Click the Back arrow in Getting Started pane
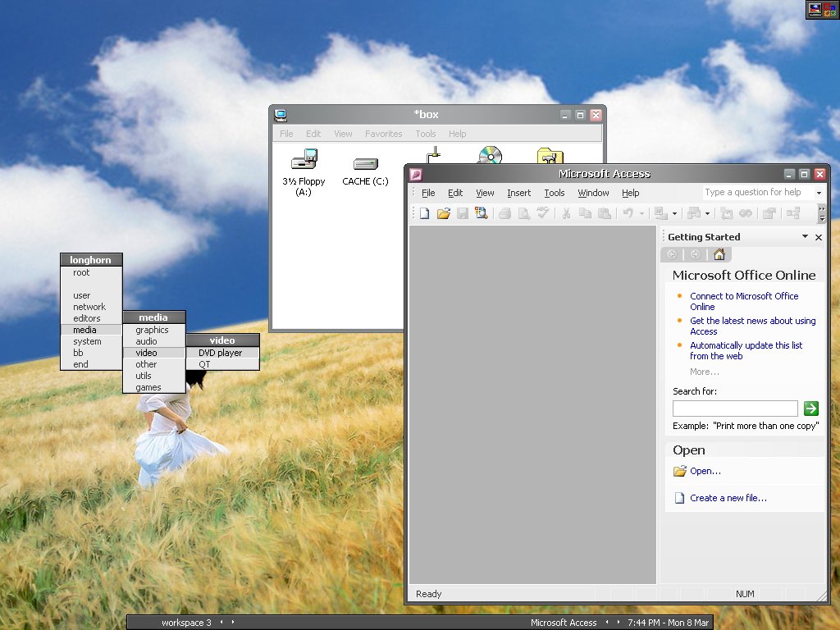 672,254
